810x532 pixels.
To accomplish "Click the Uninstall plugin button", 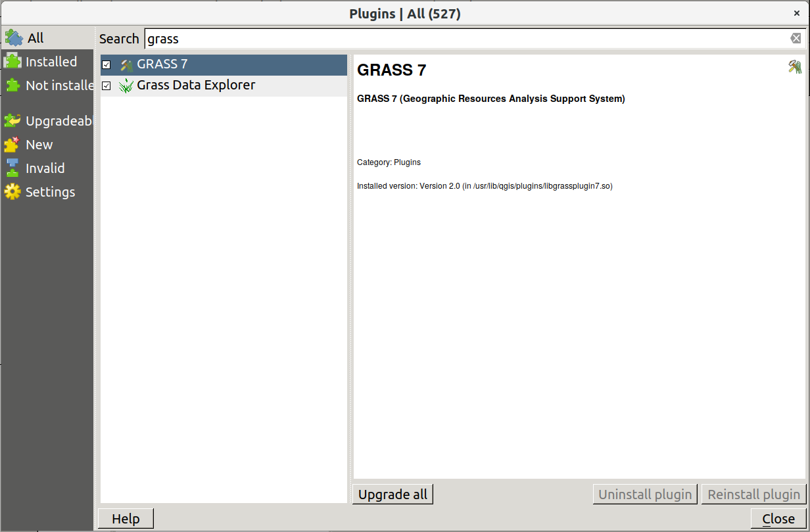I will (x=646, y=495).
